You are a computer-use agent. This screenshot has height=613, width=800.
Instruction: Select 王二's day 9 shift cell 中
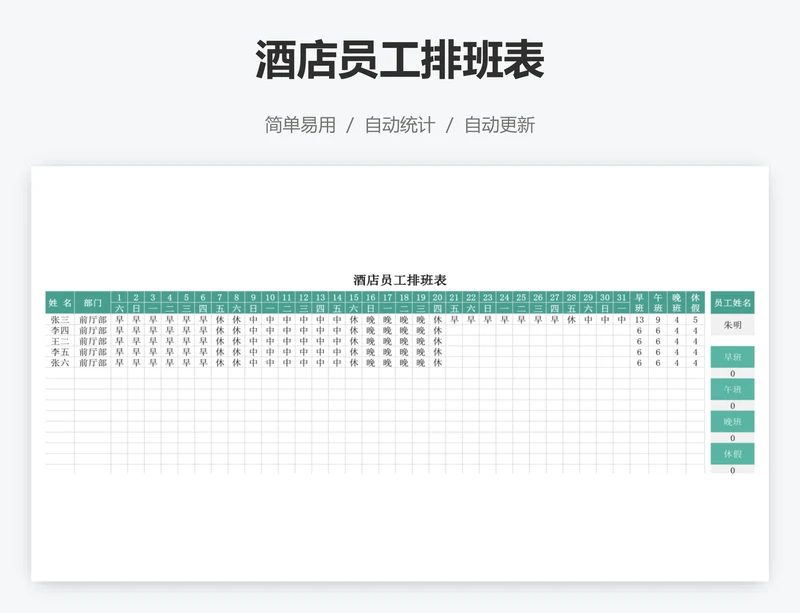click(253, 341)
